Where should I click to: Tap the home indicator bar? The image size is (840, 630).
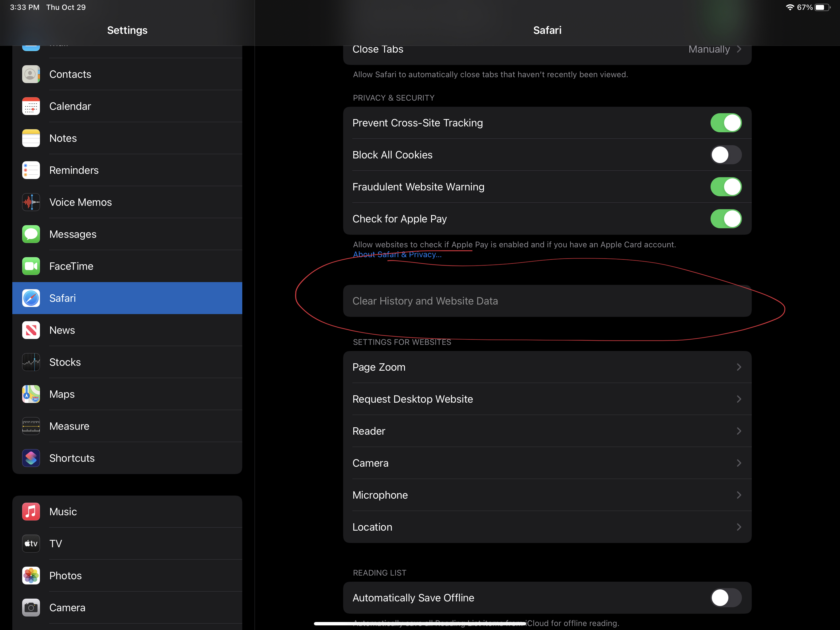click(x=420, y=623)
